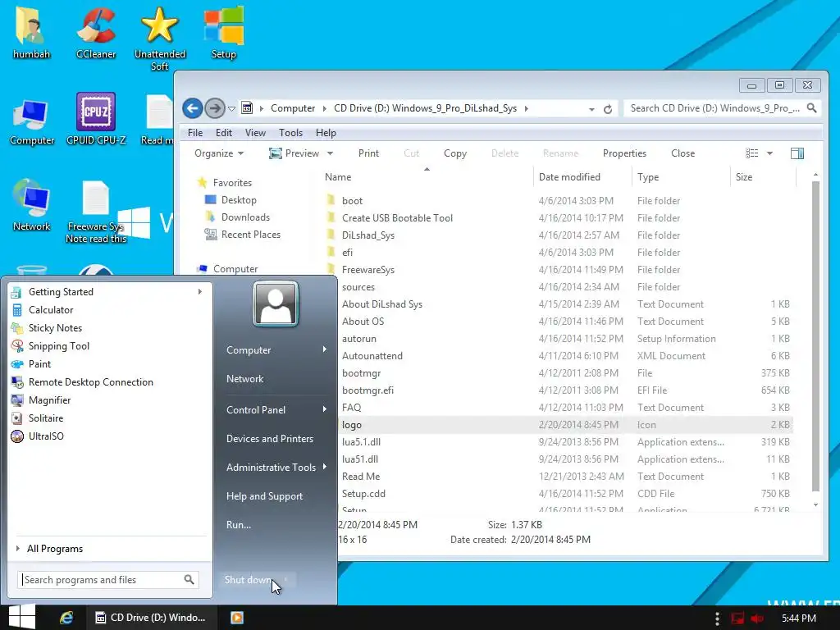The height and width of the screenshot is (630, 840).
Task: Click the CD Drive taskbar window button
Action: pyautogui.click(x=151, y=618)
